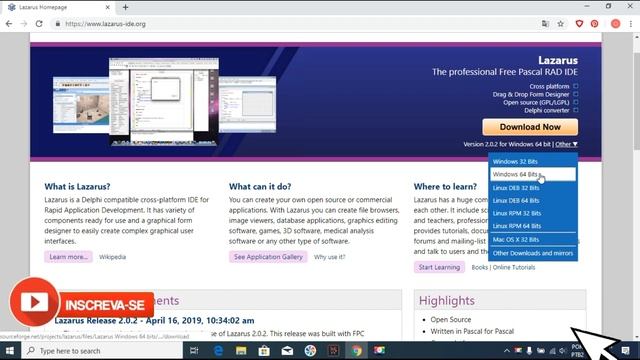Image resolution: width=640 pixels, height=360 pixels.
Task: Close the Lazarus Homepage tab
Action: coord(108,7)
